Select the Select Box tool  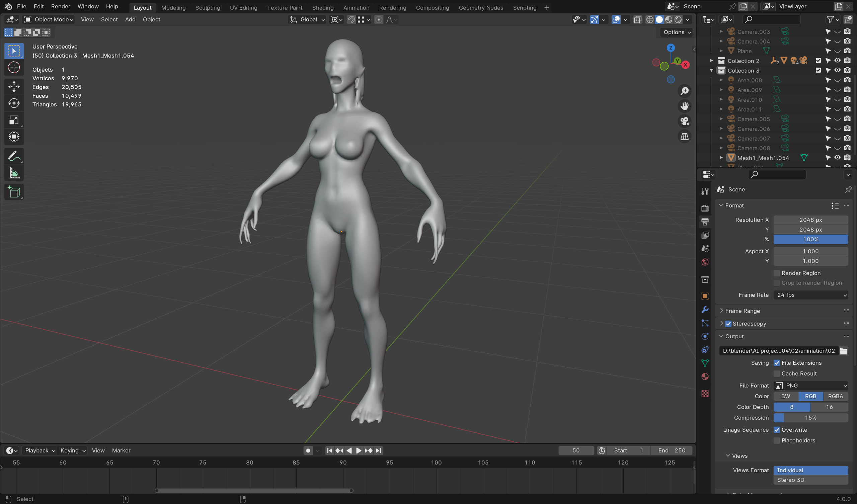click(14, 51)
